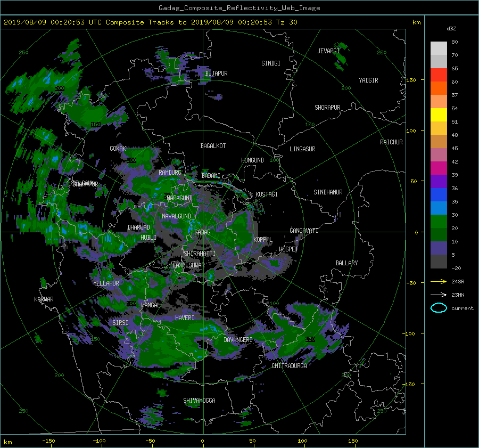Click the 'Tz 30' text in header
This screenshot has height=448, width=479.
click(x=286, y=22)
